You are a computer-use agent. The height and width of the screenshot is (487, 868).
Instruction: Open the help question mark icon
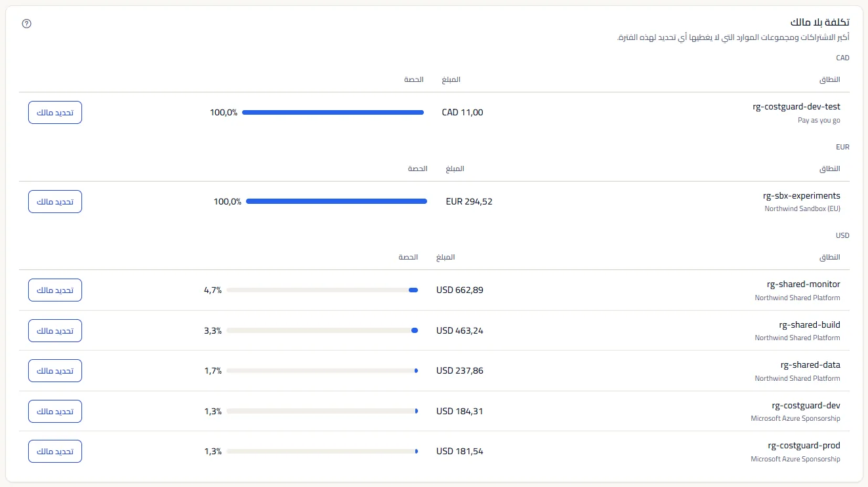tap(27, 24)
